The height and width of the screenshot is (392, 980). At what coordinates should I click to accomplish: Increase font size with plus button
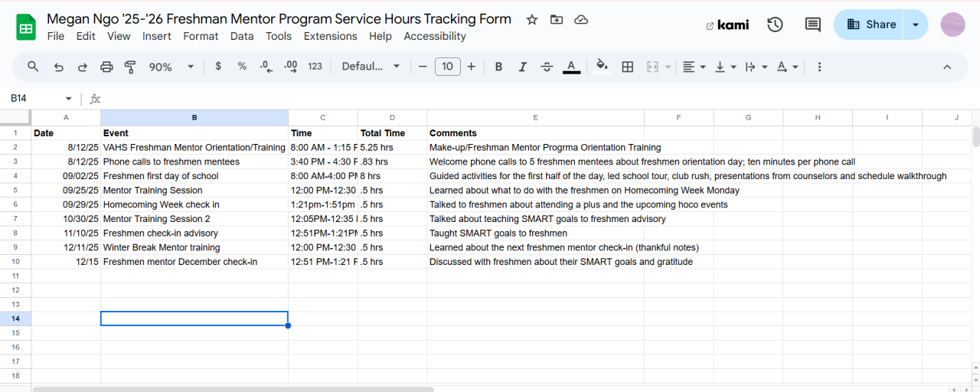[471, 67]
